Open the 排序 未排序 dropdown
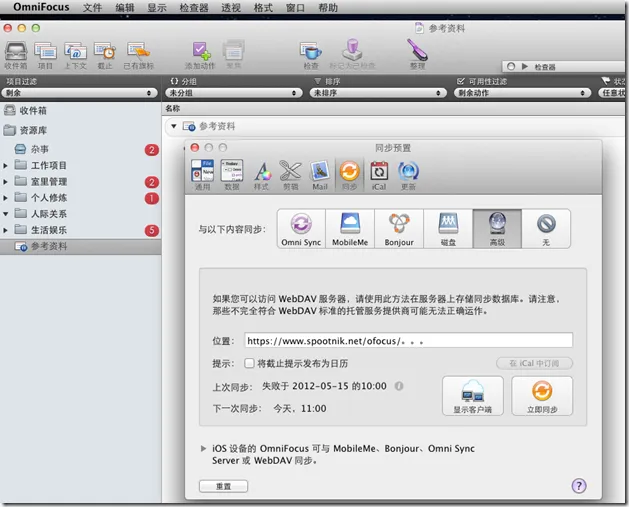629x507 pixels. pyautogui.click(x=378, y=93)
